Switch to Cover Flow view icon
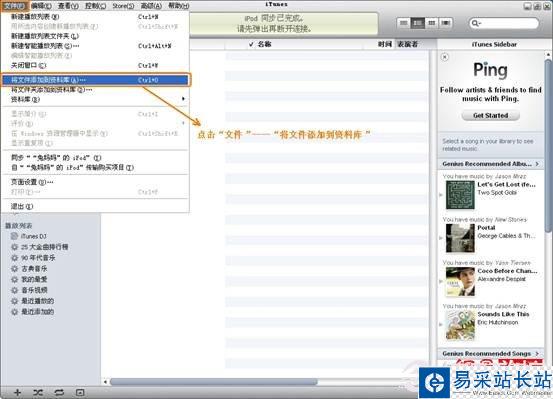This screenshot has height=399, width=553. tap(445, 23)
